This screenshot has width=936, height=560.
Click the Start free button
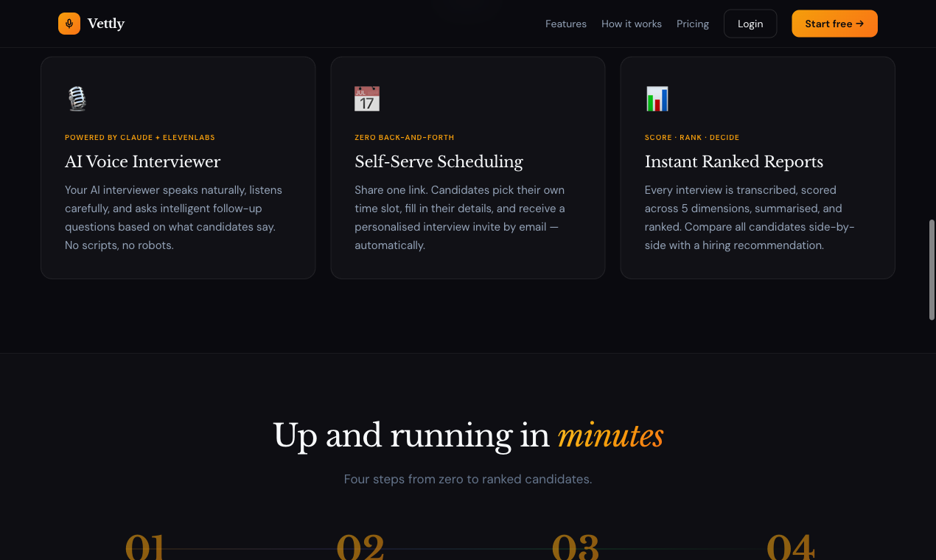pos(834,24)
